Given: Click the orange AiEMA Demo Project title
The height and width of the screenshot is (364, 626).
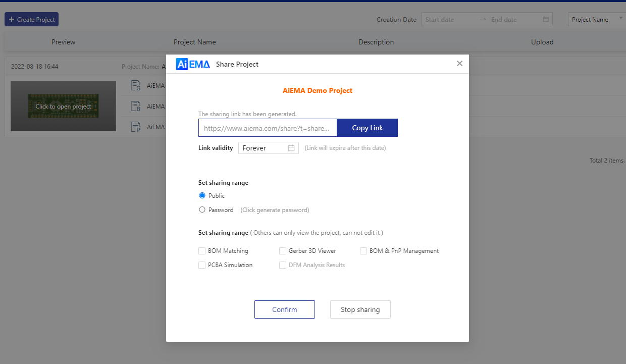Looking at the screenshot, I should (318, 91).
